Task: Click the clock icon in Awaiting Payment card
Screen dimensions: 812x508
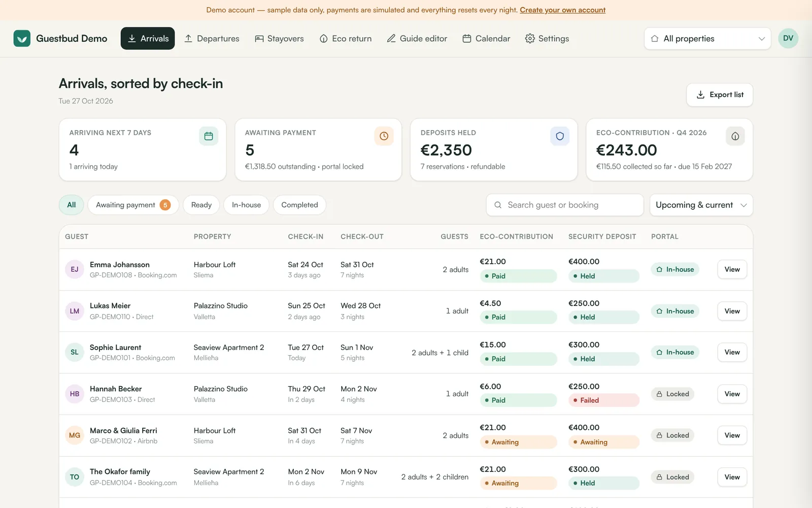Action: pyautogui.click(x=384, y=136)
